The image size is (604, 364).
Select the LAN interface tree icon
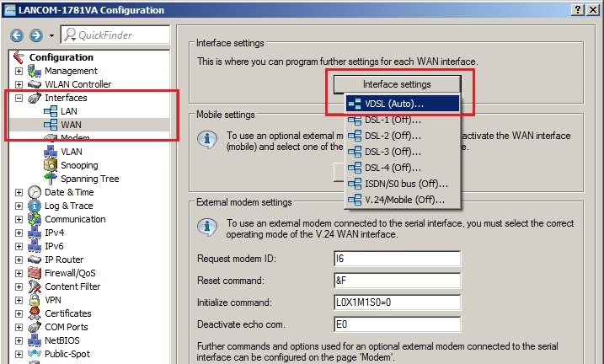(x=49, y=111)
